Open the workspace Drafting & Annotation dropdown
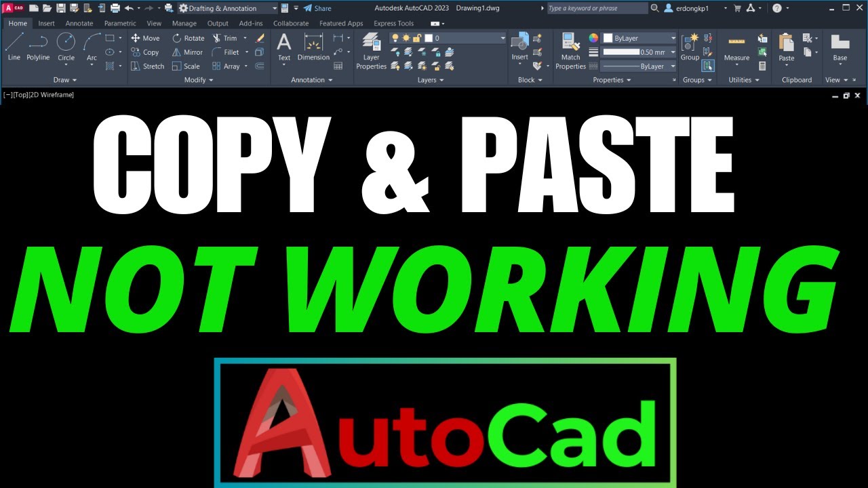 click(x=228, y=8)
